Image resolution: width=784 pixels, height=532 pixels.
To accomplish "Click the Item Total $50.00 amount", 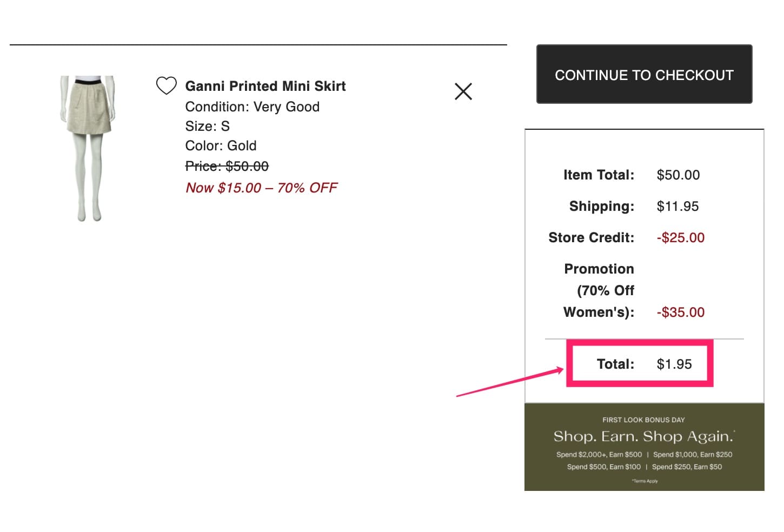I will (678, 175).
